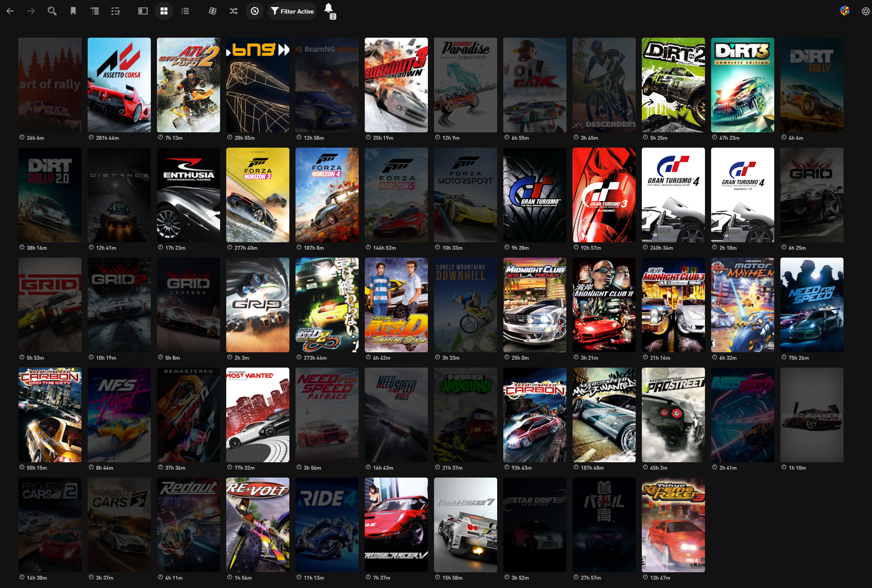Click the bookmark icon in toolbar

(x=73, y=11)
